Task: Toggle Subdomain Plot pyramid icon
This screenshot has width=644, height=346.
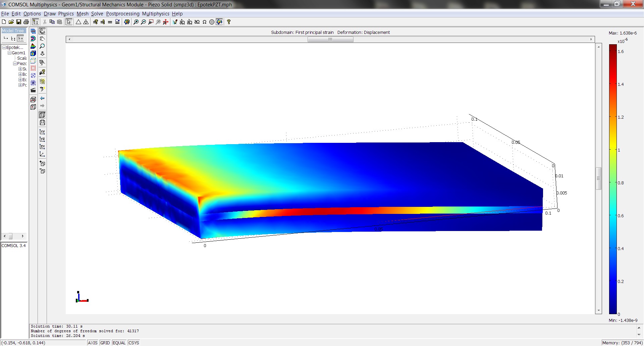Action: (x=33, y=46)
